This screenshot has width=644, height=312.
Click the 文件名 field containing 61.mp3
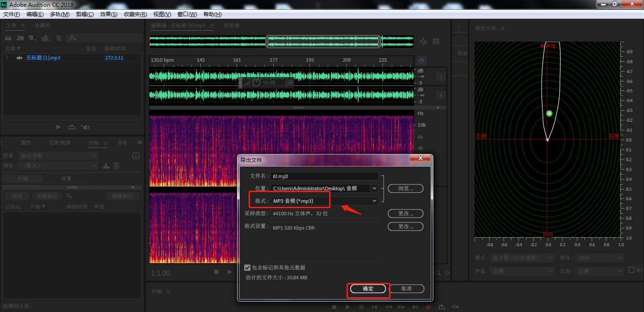tap(324, 176)
